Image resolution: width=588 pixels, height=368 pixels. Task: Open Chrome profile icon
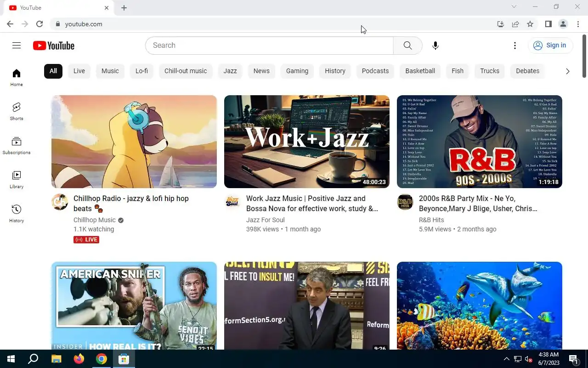pos(563,24)
